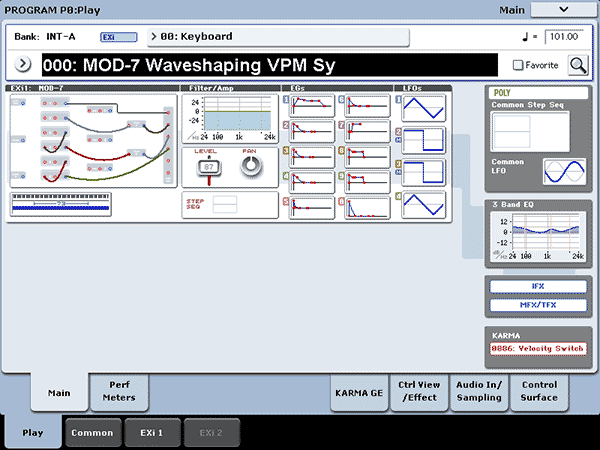This screenshot has height=450, width=600.
Task: Open the EXi 1 bottom tab
Action: tap(153, 432)
